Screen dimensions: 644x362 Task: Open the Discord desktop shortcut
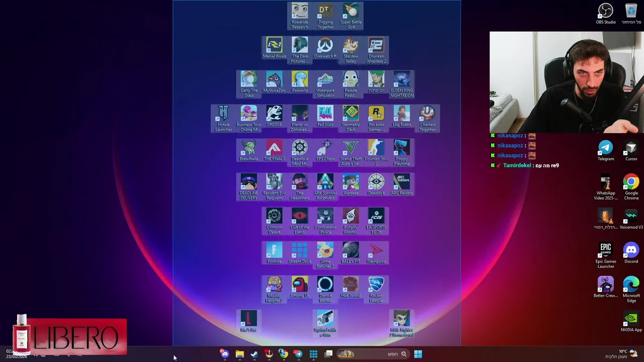tap(631, 253)
